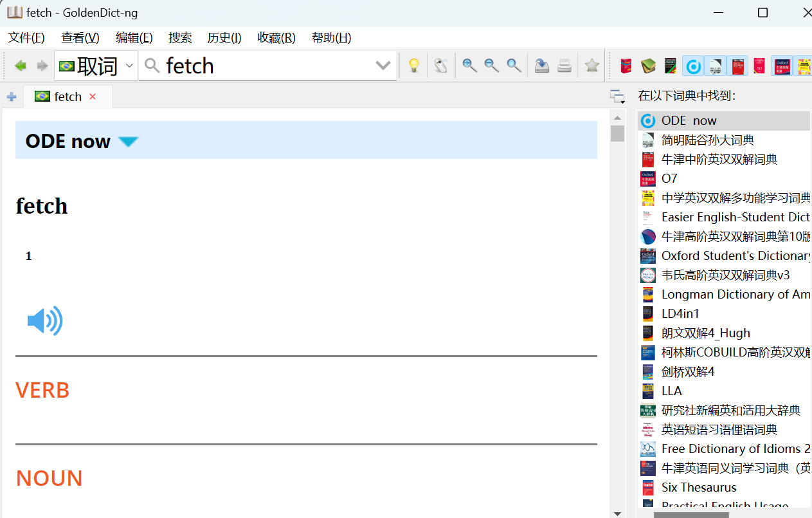The width and height of the screenshot is (812, 518).
Task: Open the 文件(F) menu
Action: [26, 37]
